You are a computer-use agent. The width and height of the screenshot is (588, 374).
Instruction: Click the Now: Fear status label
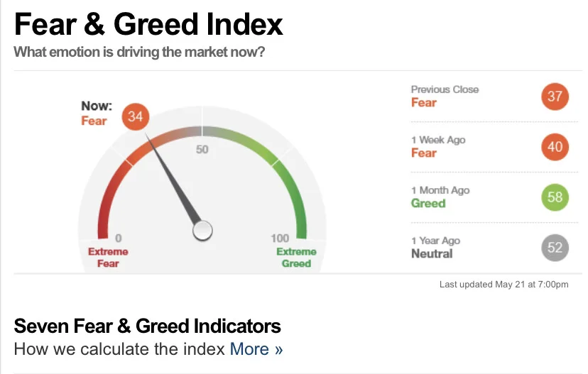click(97, 114)
